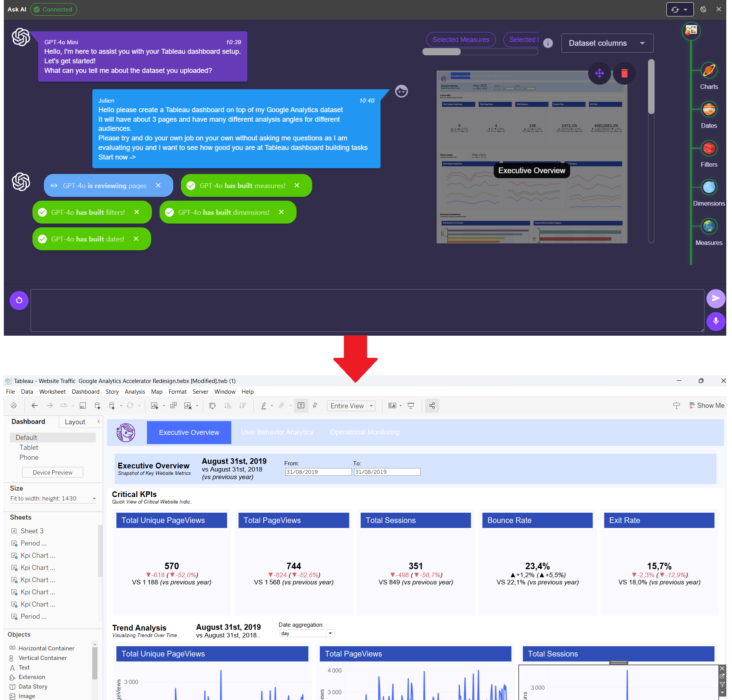Screen dimensions: 732x700
Task: Click the Share workbook icon
Action: 432,406
